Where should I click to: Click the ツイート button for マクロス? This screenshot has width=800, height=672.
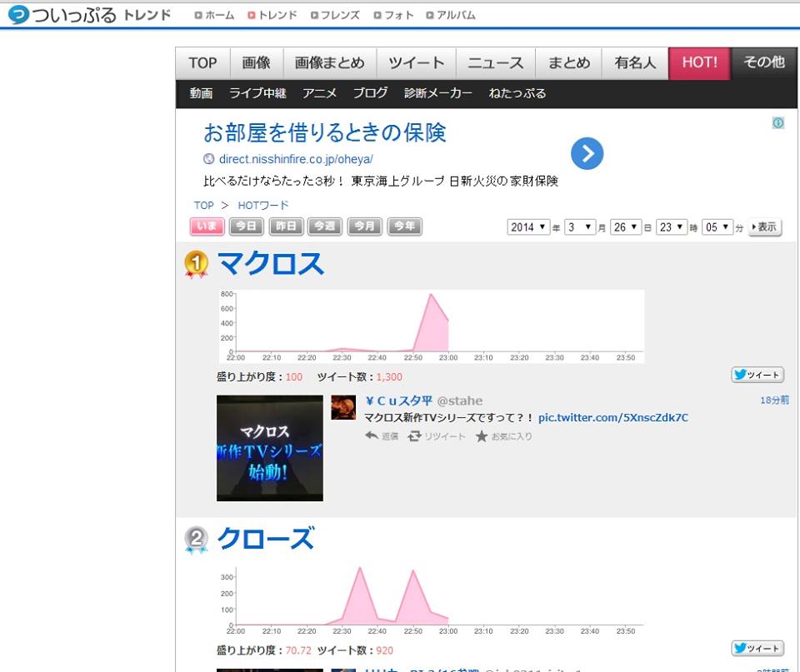point(757,375)
